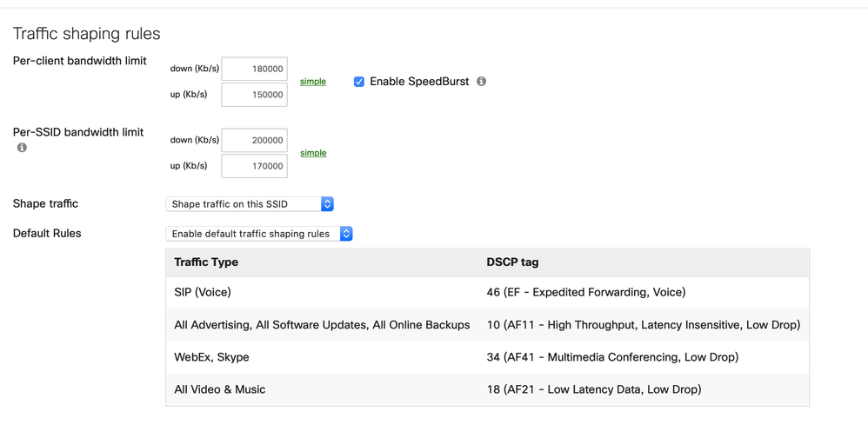Select the WebEx, Skype traffic row
This screenshot has height=438, width=868.
[x=487, y=357]
